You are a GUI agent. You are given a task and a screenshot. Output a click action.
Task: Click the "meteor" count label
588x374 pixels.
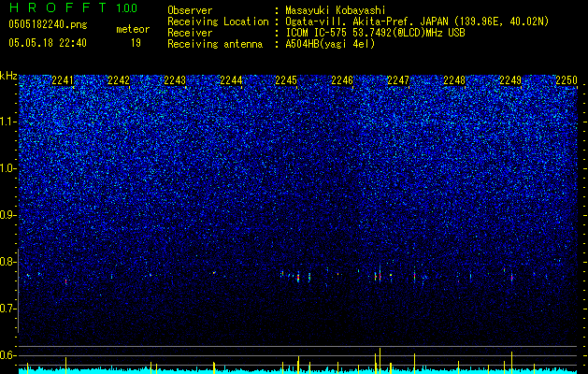coord(133,29)
